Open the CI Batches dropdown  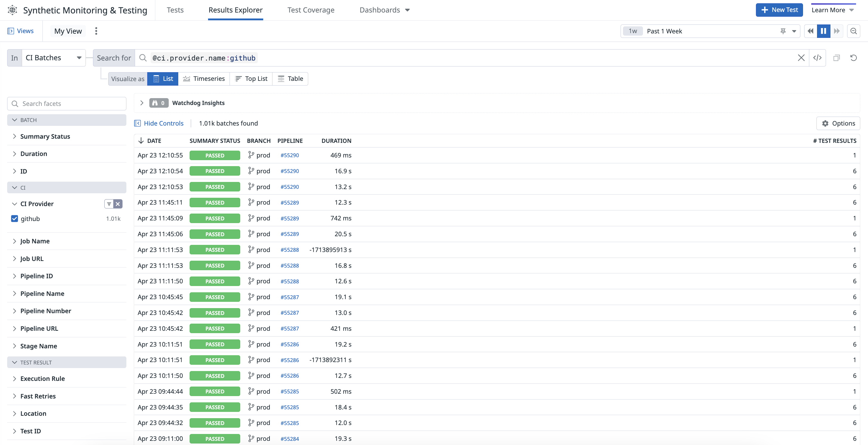tap(54, 58)
